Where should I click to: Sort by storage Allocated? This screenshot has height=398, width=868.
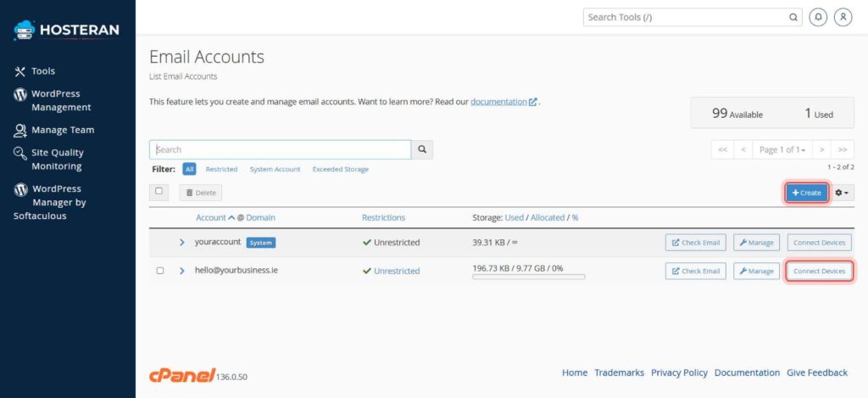[548, 218]
